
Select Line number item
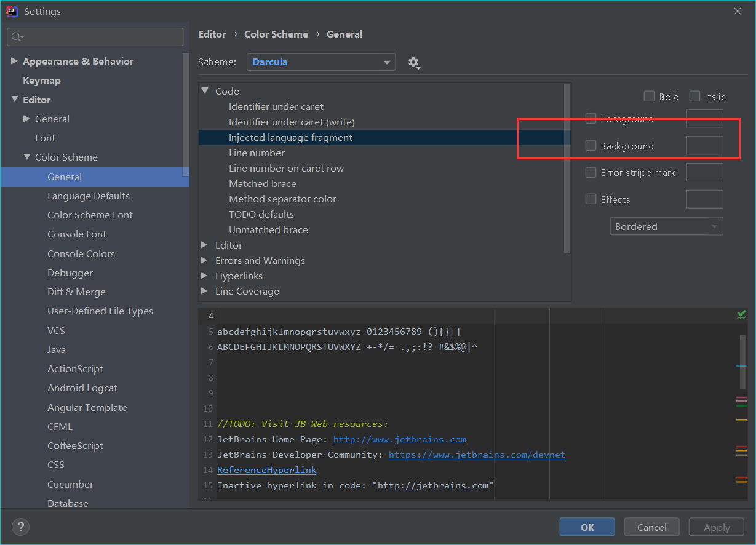pos(257,153)
